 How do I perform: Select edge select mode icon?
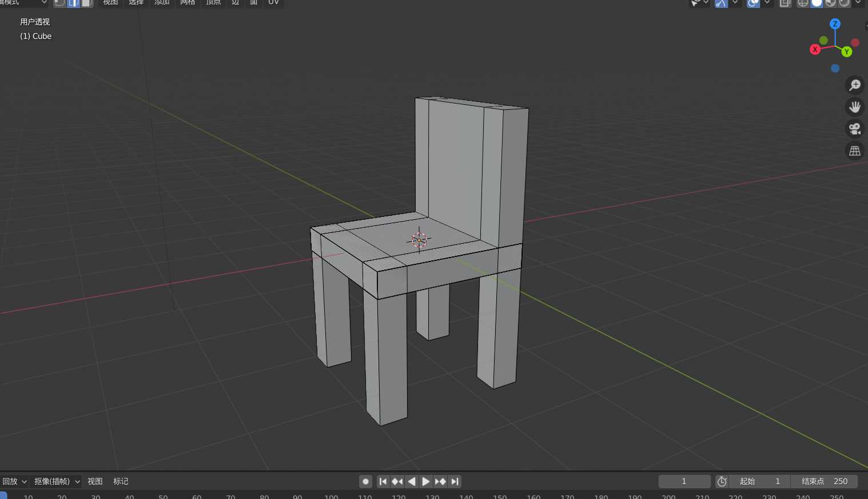tap(74, 2)
